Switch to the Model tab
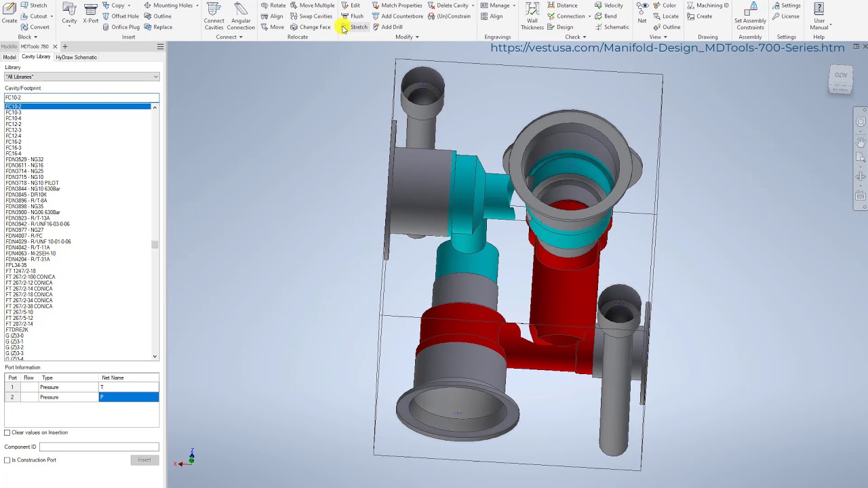Screen dimensions: 868x488 point(9,58)
